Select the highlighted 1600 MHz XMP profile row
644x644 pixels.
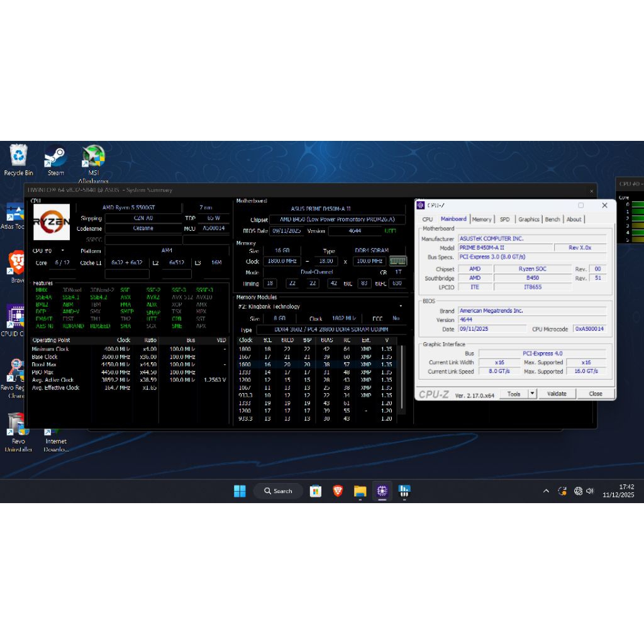point(314,364)
